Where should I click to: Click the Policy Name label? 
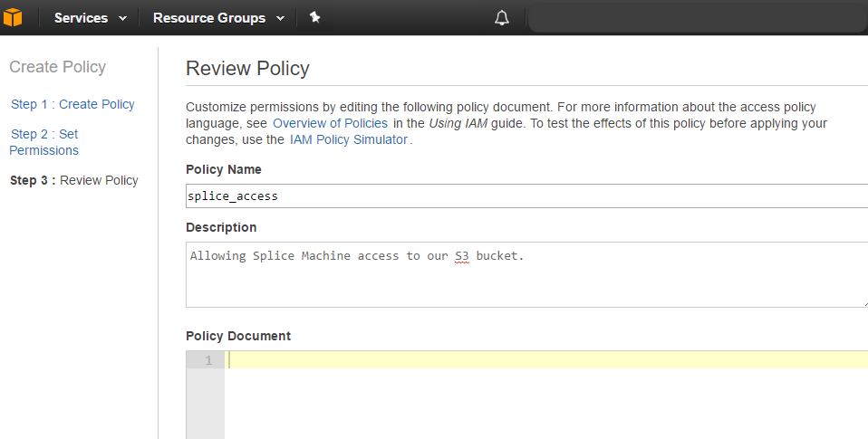tap(224, 169)
